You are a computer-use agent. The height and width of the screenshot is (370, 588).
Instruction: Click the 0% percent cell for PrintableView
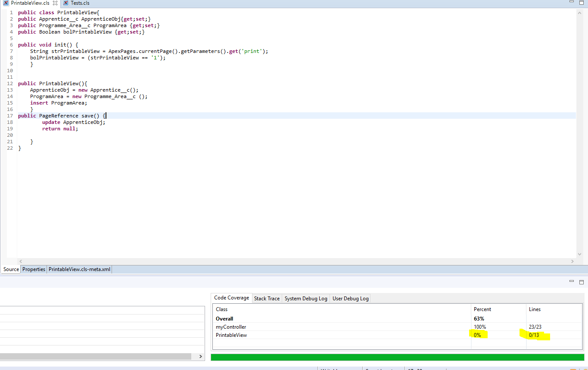click(x=477, y=335)
